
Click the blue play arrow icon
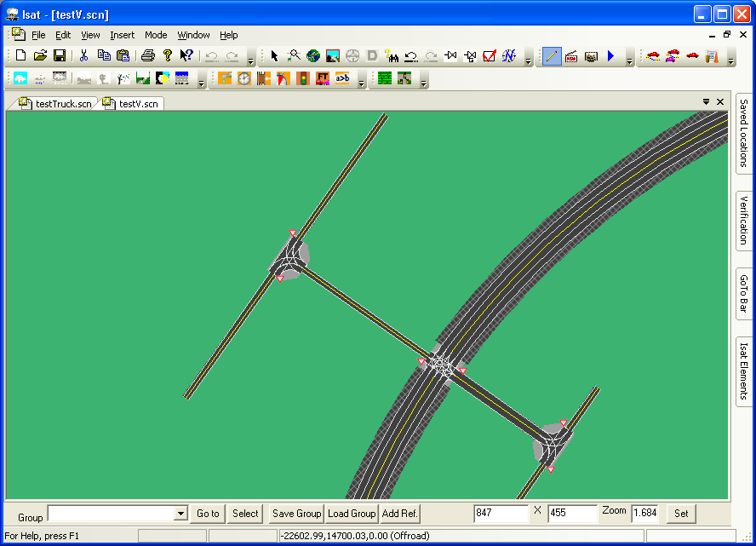pyautogui.click(x=610, y=56)
